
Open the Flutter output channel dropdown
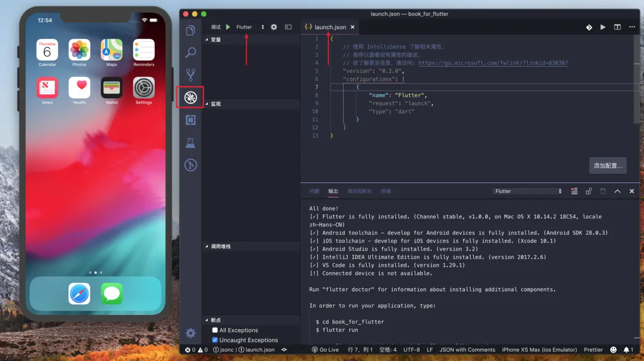(528, 191)
